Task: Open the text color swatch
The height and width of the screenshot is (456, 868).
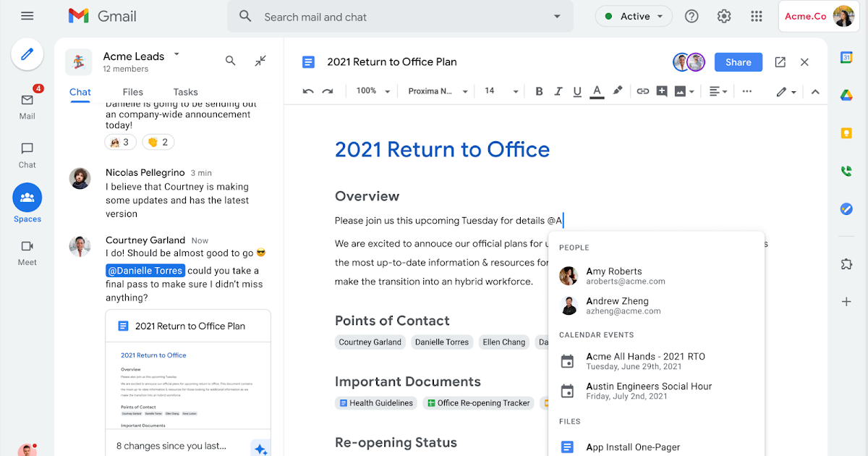Action: (596, 91)
